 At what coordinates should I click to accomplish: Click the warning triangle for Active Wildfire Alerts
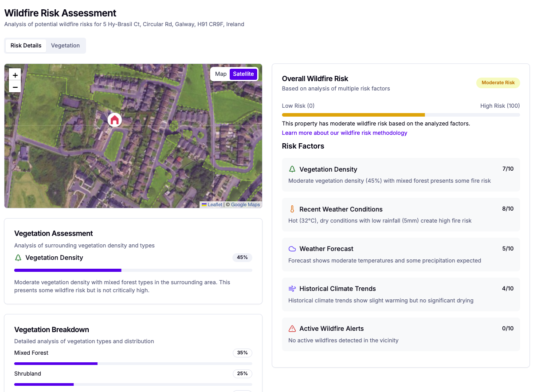point(292,329)
